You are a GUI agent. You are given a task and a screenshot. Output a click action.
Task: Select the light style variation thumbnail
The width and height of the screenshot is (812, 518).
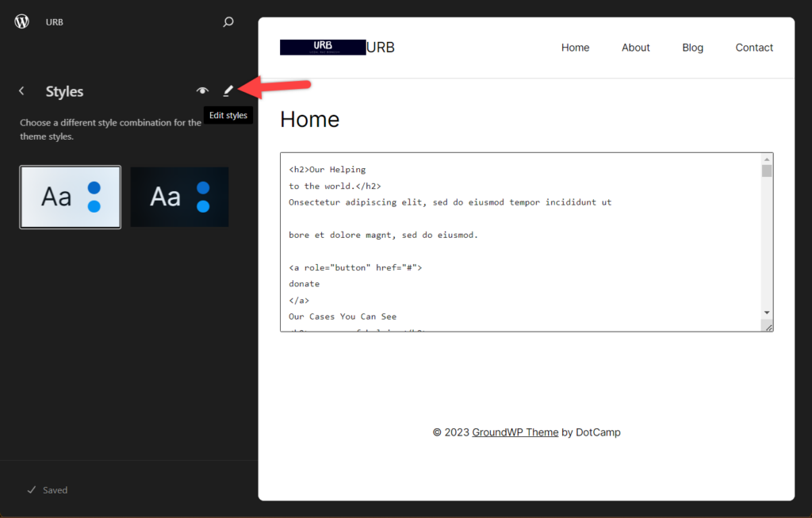click(x=70, y=196)
